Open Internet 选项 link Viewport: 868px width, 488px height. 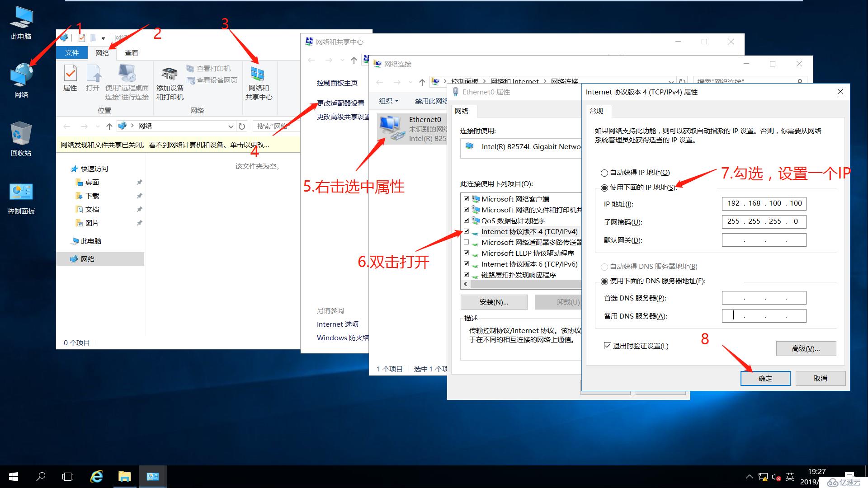point(338,324)
